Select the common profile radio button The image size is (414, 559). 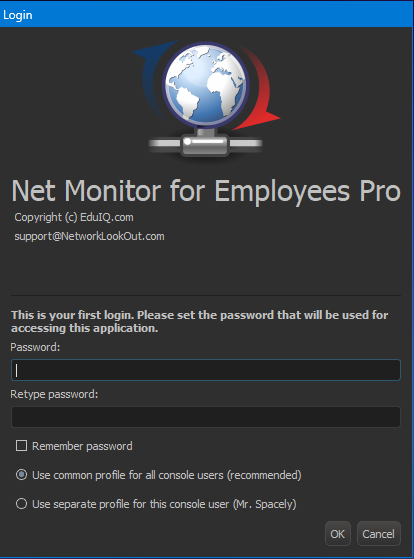(21, 475)
